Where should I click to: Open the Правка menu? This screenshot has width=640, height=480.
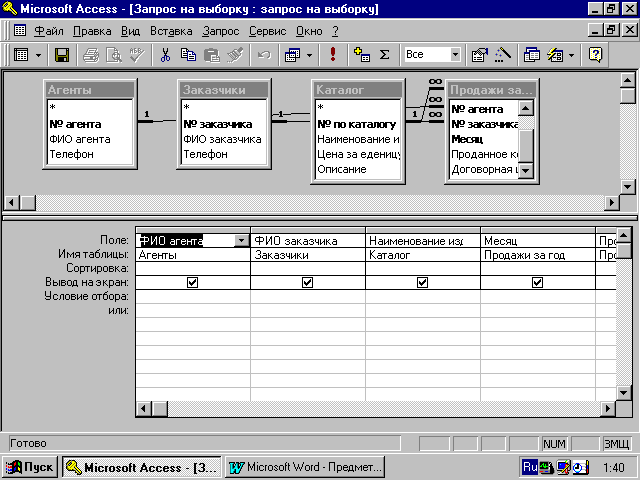pos(92,31)
